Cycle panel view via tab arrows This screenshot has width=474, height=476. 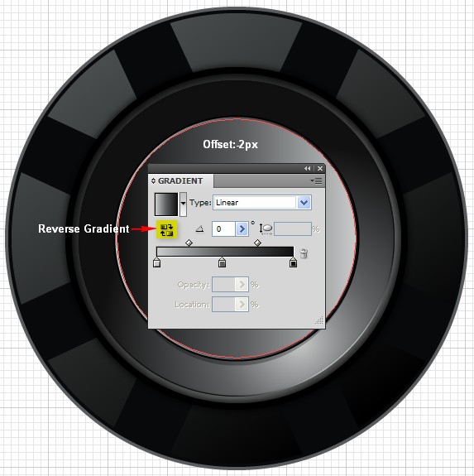pos(153,181)
